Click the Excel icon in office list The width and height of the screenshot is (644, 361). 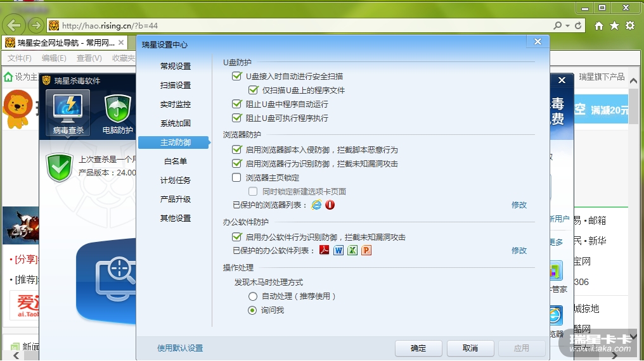pyautogui.click(x=352, y=250)
